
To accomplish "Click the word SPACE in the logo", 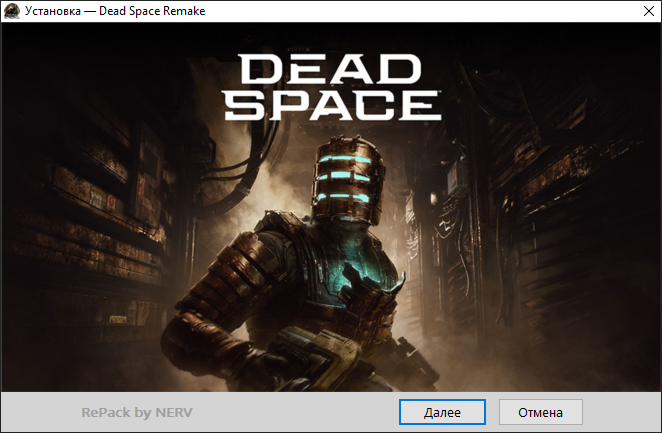I will 331,105.
